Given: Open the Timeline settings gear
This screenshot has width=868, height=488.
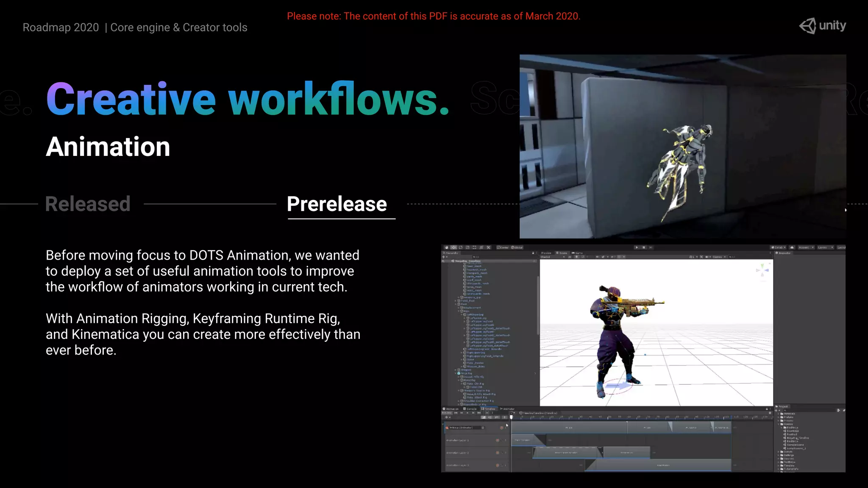Looking at the screenshot, I should coord(770,413).
